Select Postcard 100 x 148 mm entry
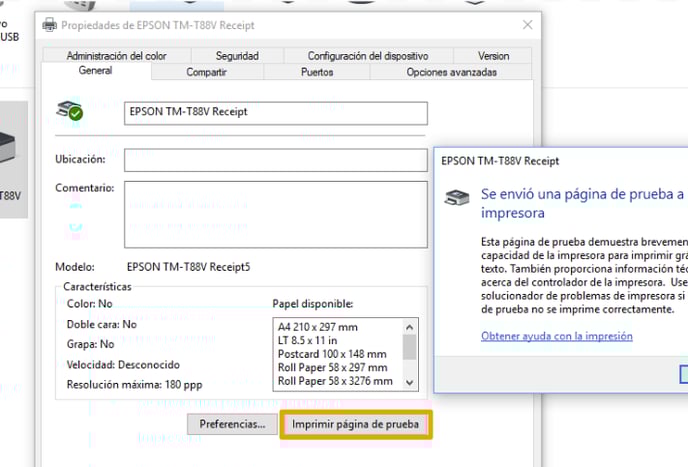 pyautogui.click(x=332, y=354)
